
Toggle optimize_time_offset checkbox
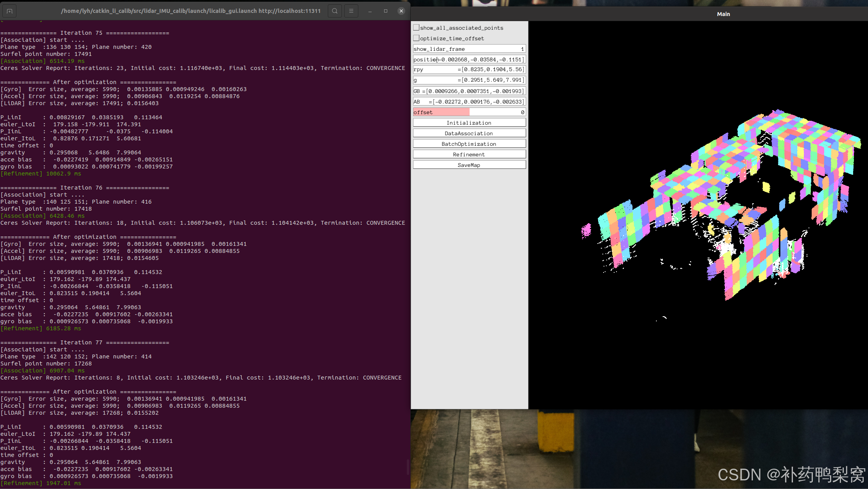[x=416, y=38]
